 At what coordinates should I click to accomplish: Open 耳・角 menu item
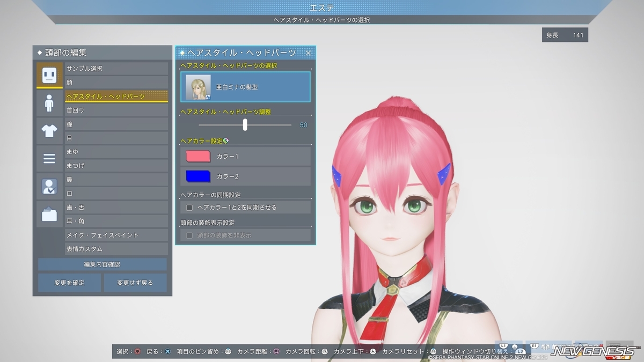(x=116, y=221)
